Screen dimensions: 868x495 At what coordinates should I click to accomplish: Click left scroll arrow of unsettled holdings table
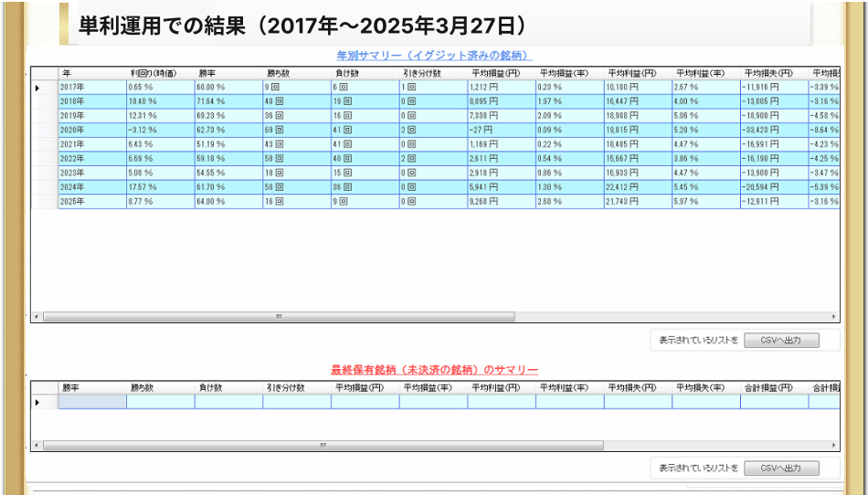37,446
